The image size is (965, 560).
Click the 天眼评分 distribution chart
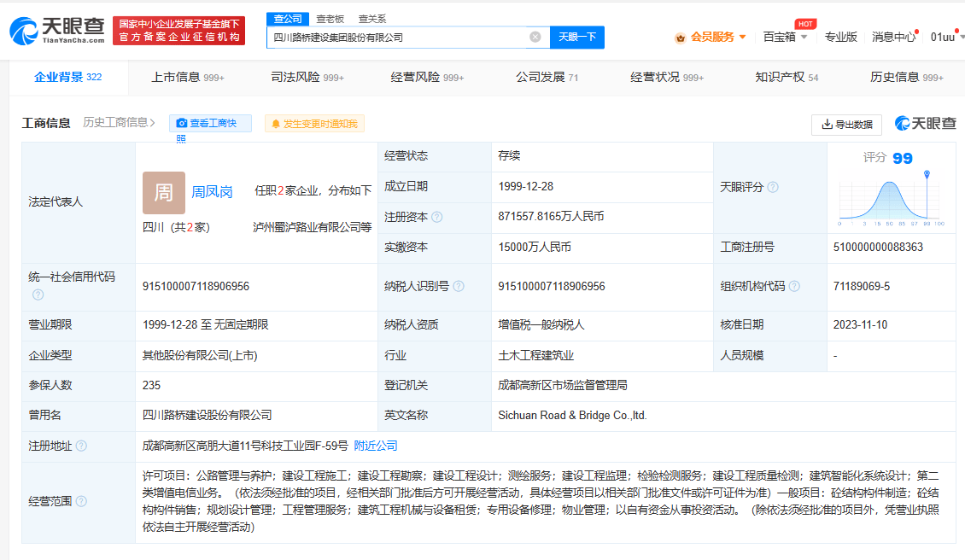[x=892, y=199]
